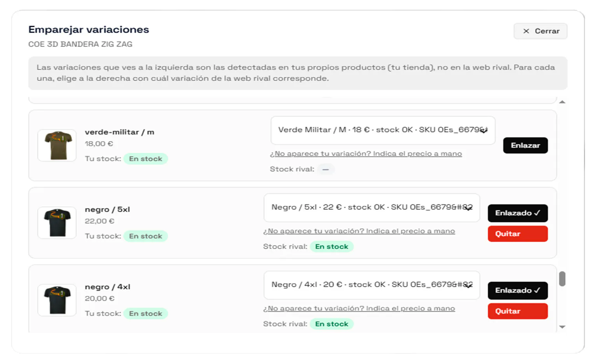Open the negro / 4xl shirt thumbnail
The image size is (597, 364).
[57, 300]
